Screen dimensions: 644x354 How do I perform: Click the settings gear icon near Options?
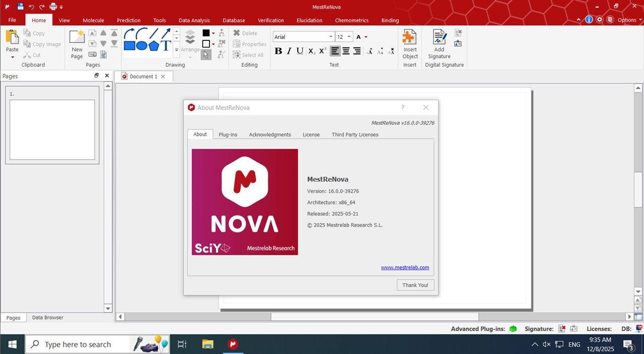(600, 20)
